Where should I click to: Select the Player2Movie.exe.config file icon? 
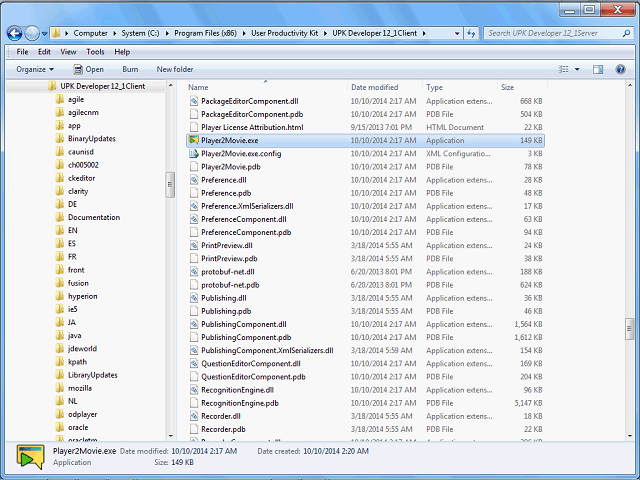click(193, 153)
